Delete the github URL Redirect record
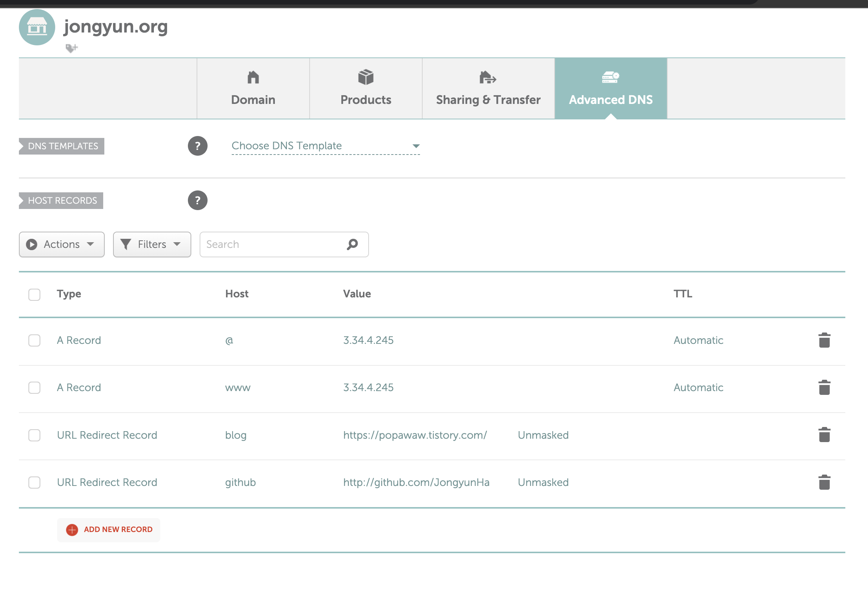 [824, 482]
